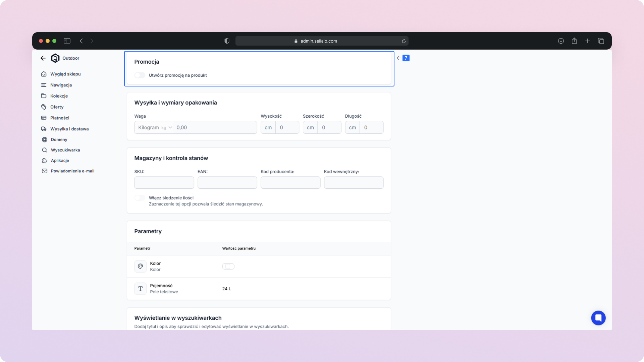This screenshot has width=644, height=362.
Task: Click the SKU input field
Action: tap(164, 183)
